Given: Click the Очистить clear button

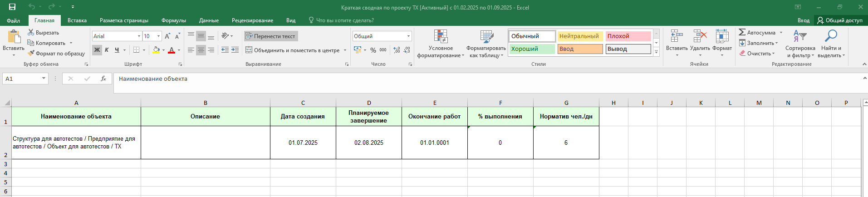Looking at the screenshot, I should (x=757, y=54).
